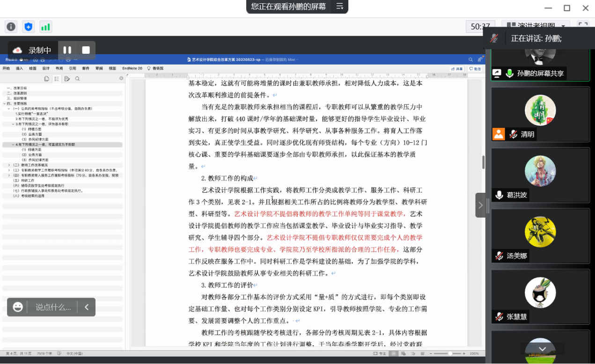Viewport: 595px width, 364px height.
Task: Collapse the participant video side panel
Action: [480, 205]
